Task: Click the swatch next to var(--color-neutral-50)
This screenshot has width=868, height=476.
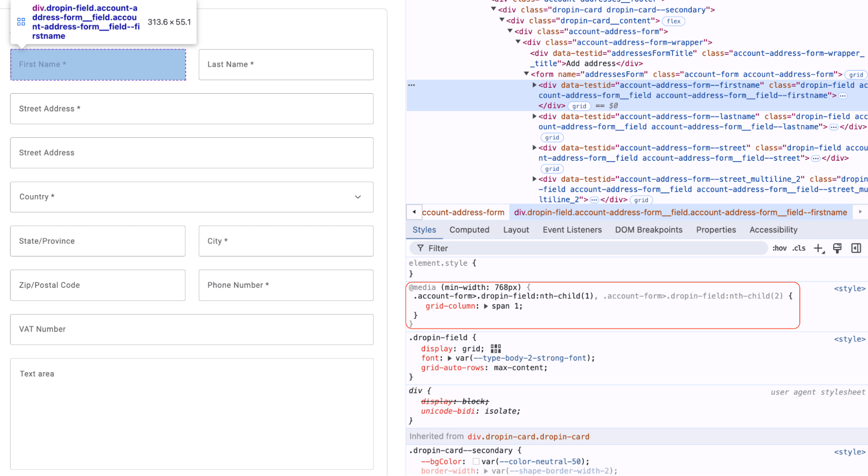Action: pyautogui.click(x=475, y=462)
